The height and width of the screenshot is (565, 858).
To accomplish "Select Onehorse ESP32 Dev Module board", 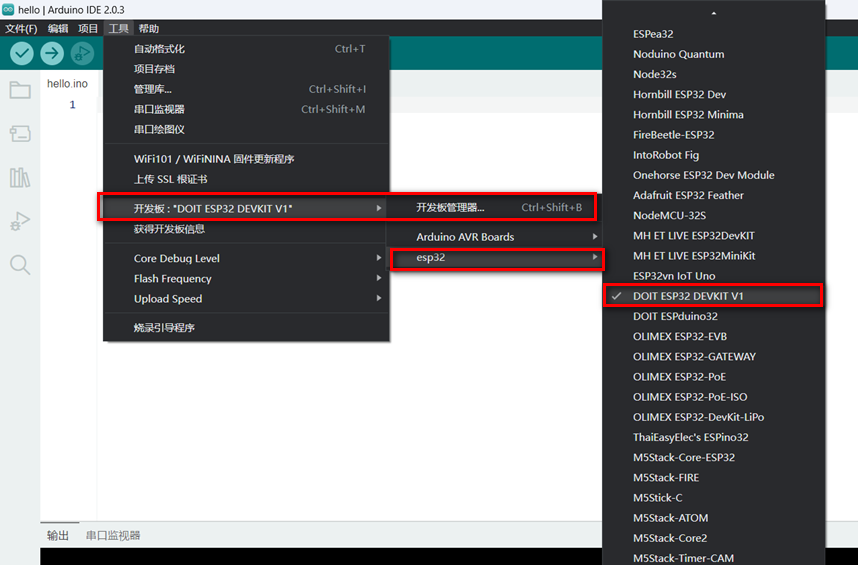I will 714,175.
